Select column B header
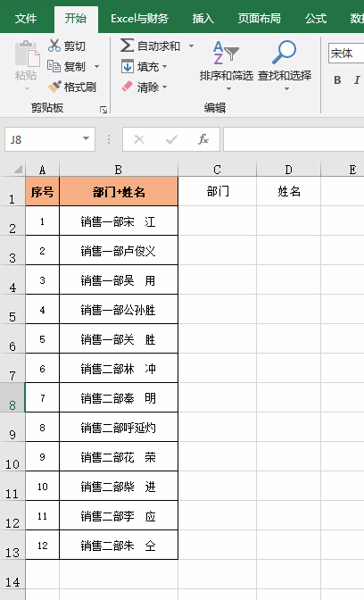Viewport: 364px width, 600px height. tap(119, 169)
